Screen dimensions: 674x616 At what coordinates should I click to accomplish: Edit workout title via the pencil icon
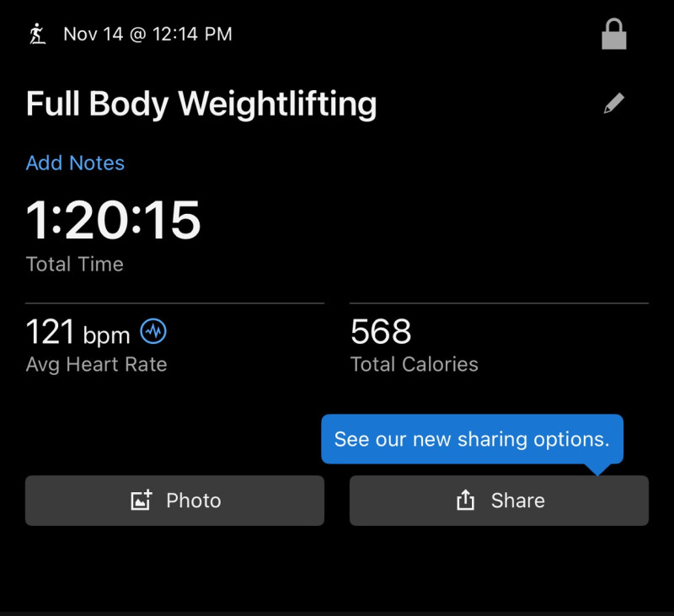point(614,102)
